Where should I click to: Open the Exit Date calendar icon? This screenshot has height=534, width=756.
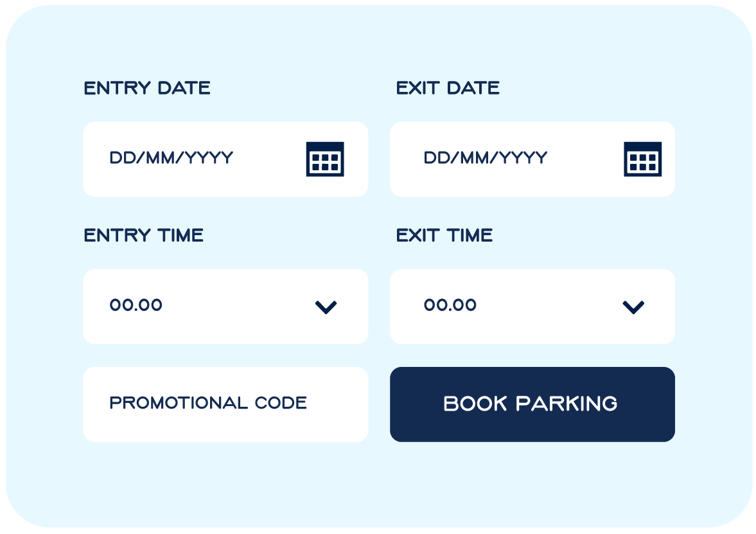[x=643, y=159]
